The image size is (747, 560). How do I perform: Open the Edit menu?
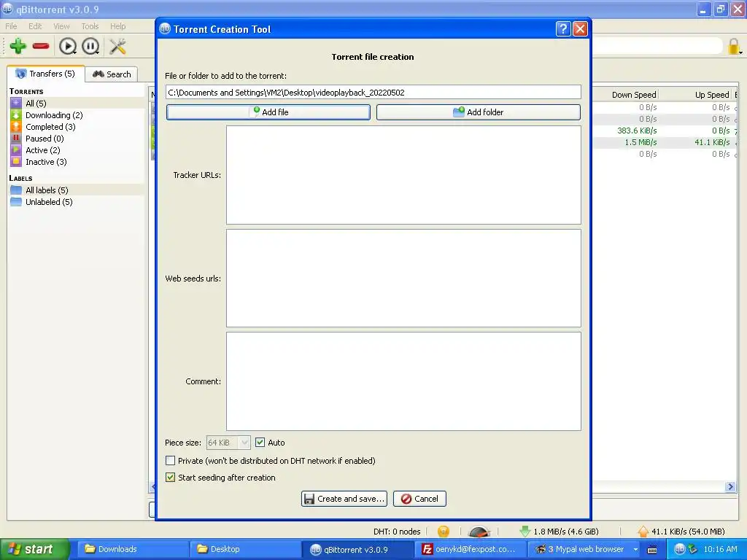click(x=35, y=26)
